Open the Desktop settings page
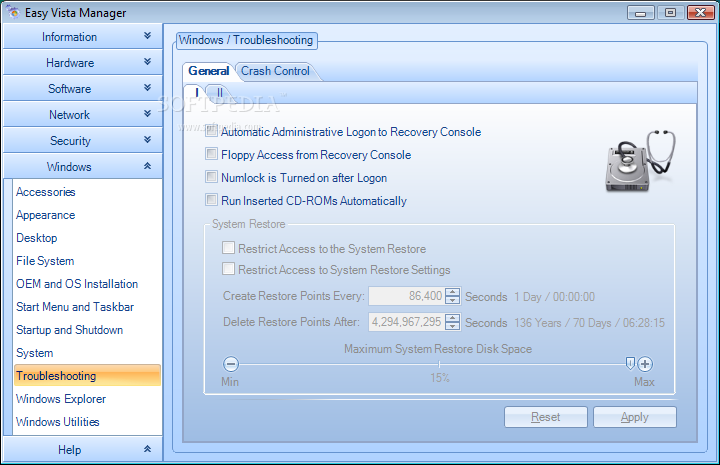This screenshot has width=720, height=465. (x=37, y=238)
